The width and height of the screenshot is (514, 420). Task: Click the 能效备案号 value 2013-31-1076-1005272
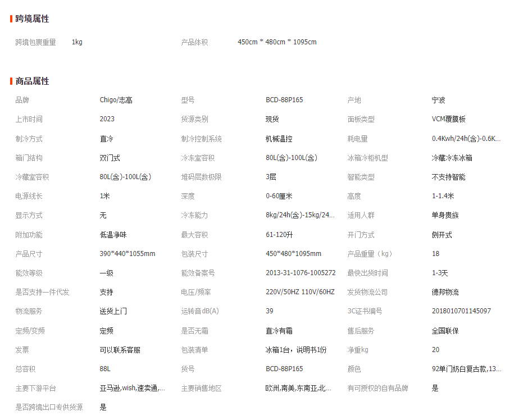click(x=301, y=273)
